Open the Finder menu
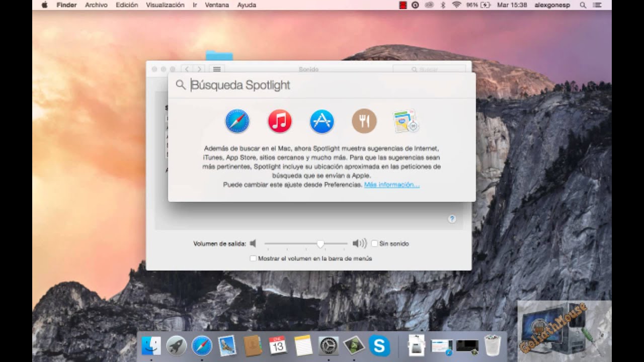 tap(66, 5)
